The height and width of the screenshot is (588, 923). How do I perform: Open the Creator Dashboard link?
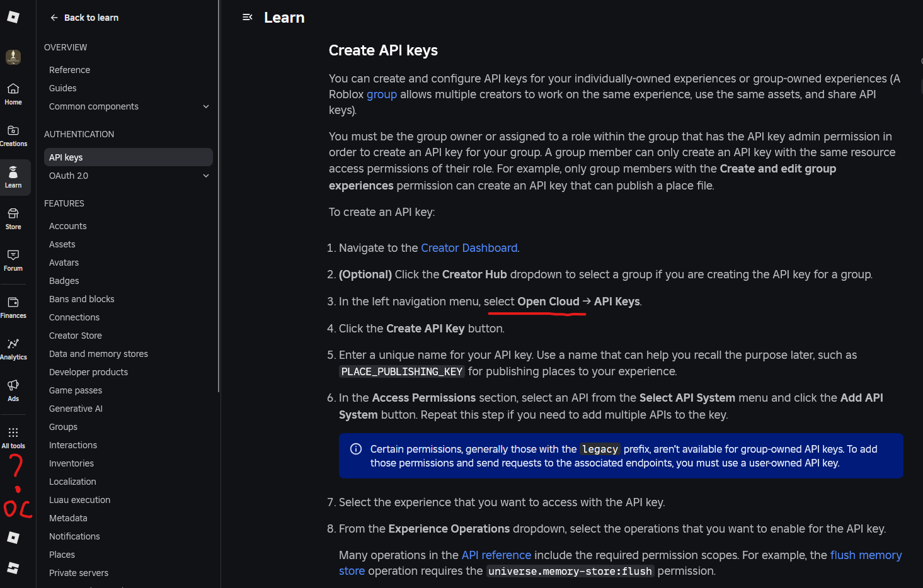(469, 248)
